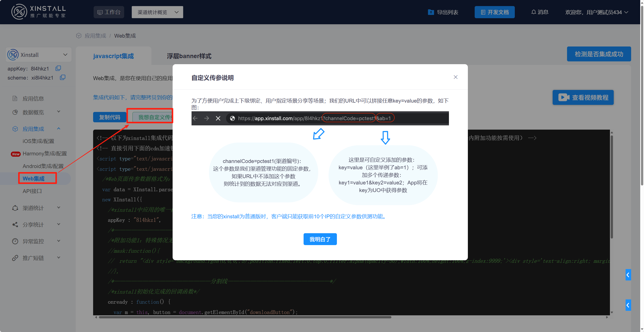This screenshot has width=644, height=332.
Task: Click 应用集成 breadcrumb link
Action: pos(95,36)
